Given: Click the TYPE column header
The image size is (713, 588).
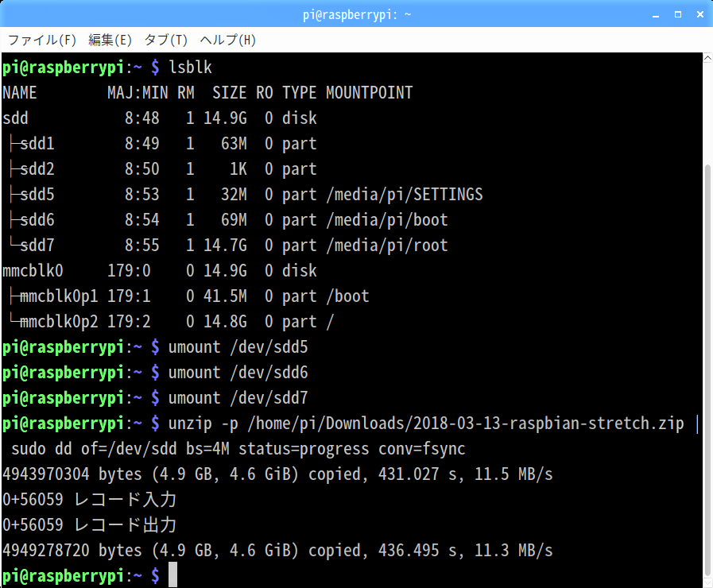Looking at the screenshot, I should [299, 93].
